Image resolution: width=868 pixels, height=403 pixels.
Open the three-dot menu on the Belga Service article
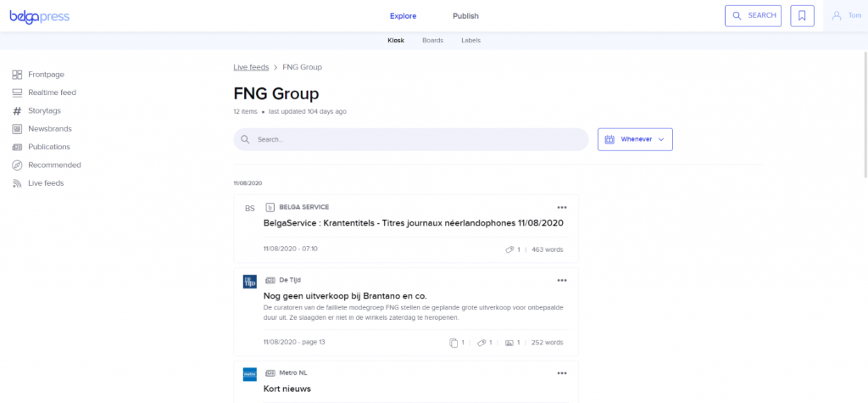click(x=562, y=207)
